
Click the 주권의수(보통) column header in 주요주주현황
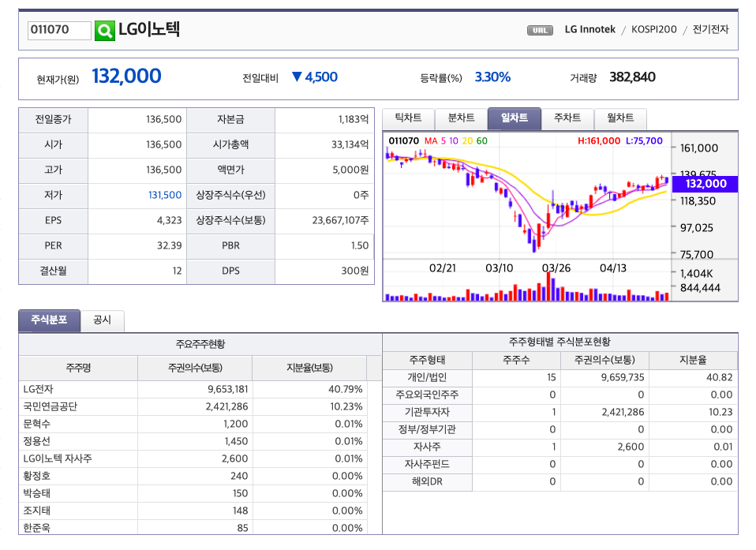pyautogui.click(x=195, y=369)
